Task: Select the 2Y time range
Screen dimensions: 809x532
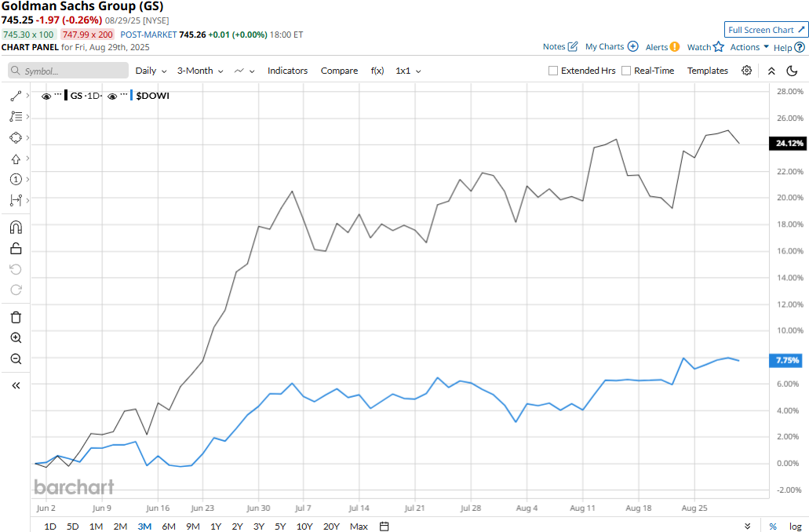Action: tap(237, 527)
